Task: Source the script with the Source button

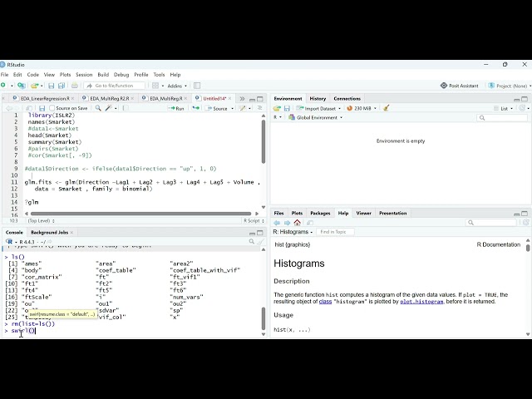Action: [x=217, y=108]
